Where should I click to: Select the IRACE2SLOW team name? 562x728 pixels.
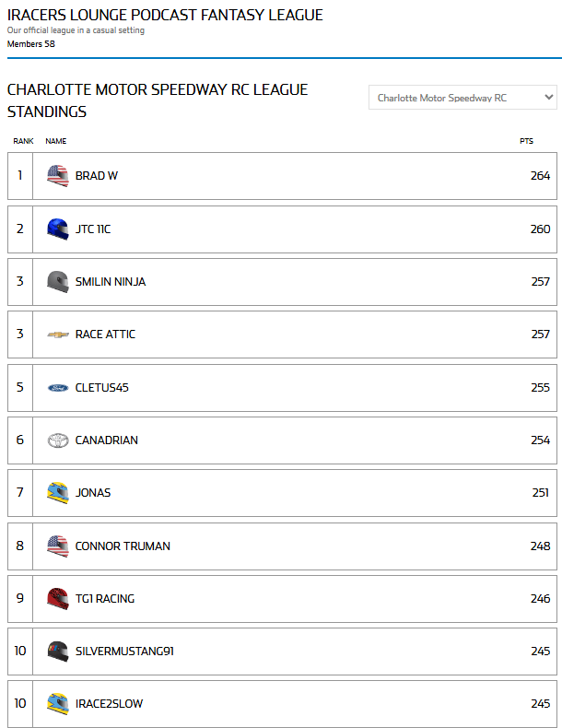pos(109,704)
